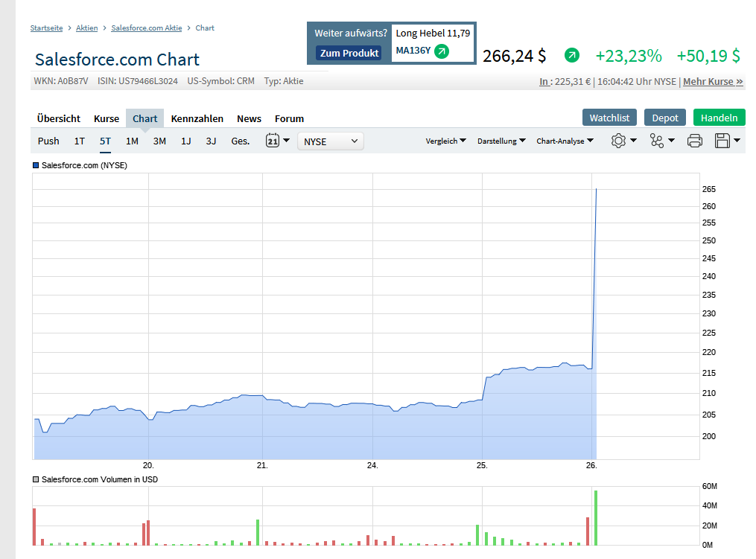Switch to Übersicht tab
Viewport: 756px width, 559px height.
pos(59,118)
